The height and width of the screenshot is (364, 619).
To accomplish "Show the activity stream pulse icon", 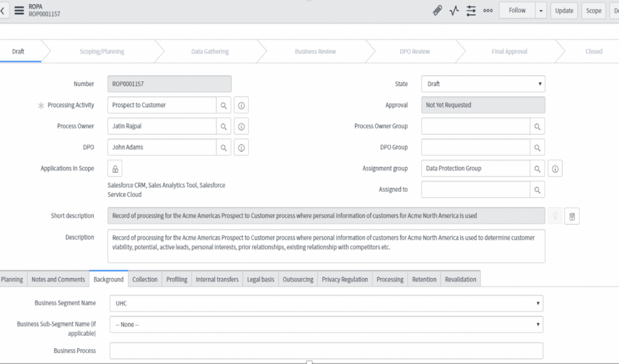I will 454,11.
